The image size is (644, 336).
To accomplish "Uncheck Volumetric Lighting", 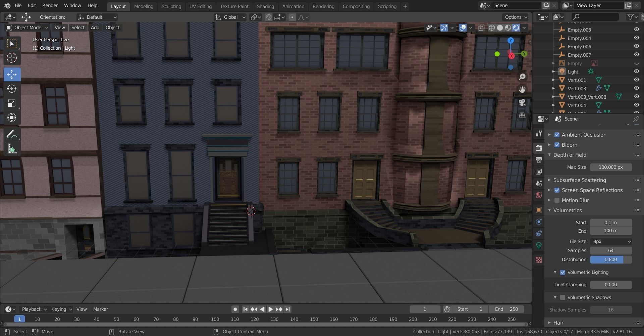I will tap(562, 273).
